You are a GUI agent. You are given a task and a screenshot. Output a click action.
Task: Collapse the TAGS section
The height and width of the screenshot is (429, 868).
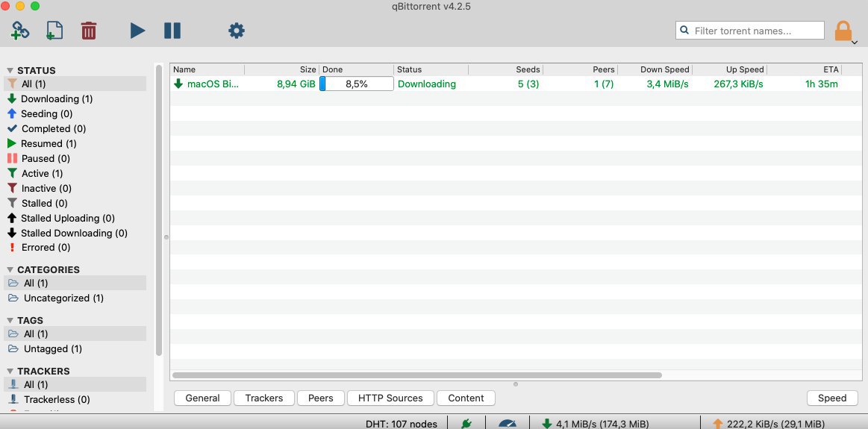(10, 321)
